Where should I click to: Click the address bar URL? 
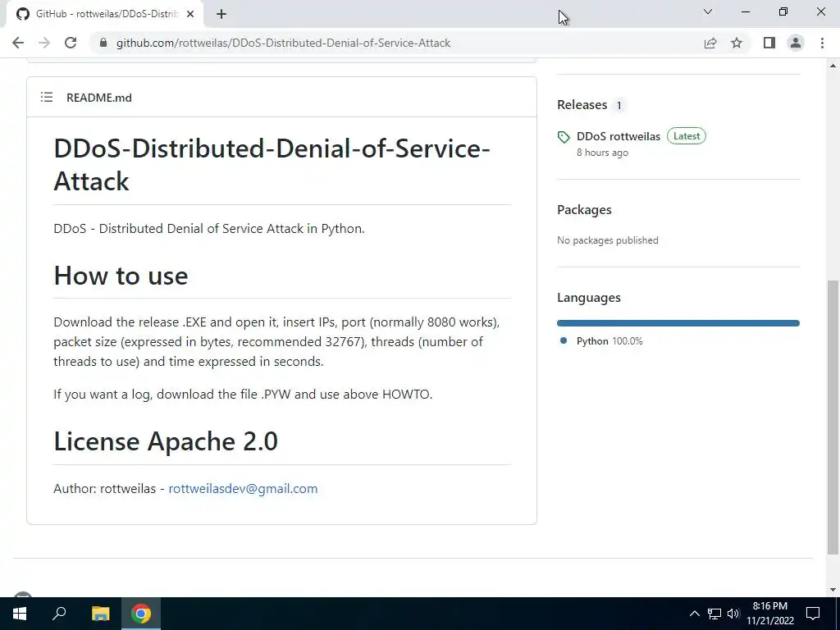pos(283,43)
